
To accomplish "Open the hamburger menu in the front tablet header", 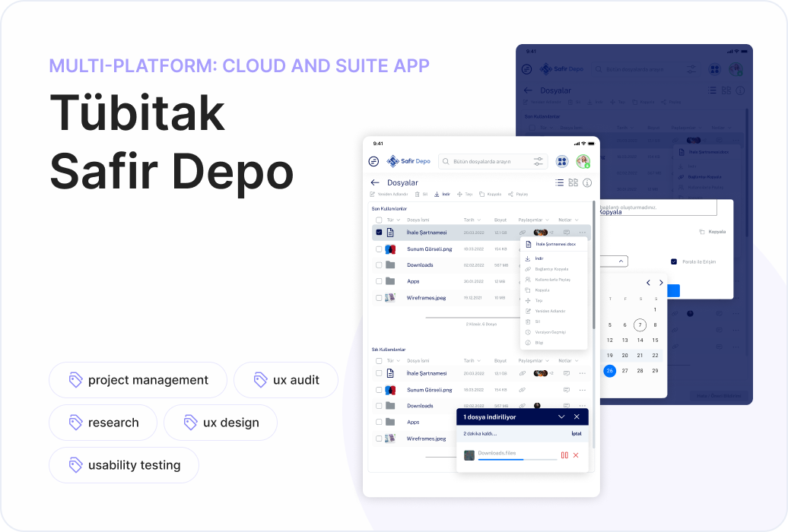I will click(x=373, y=161).
